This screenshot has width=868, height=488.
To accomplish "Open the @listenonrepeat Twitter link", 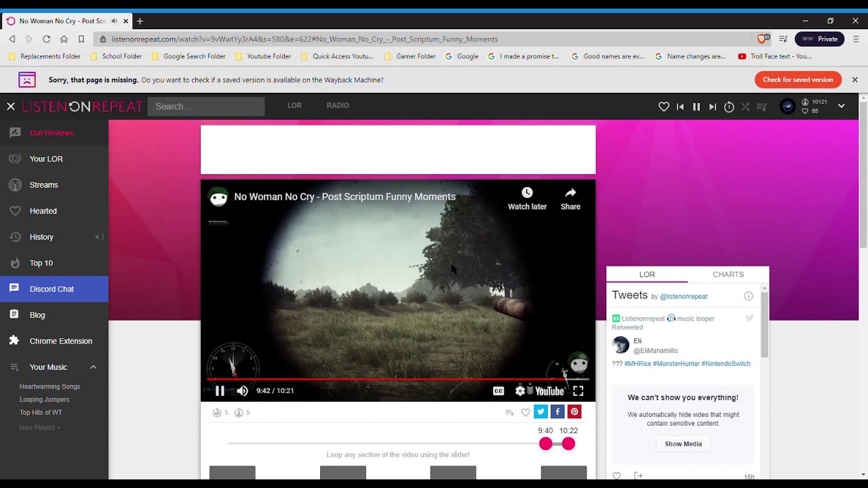I will (684, 296).
